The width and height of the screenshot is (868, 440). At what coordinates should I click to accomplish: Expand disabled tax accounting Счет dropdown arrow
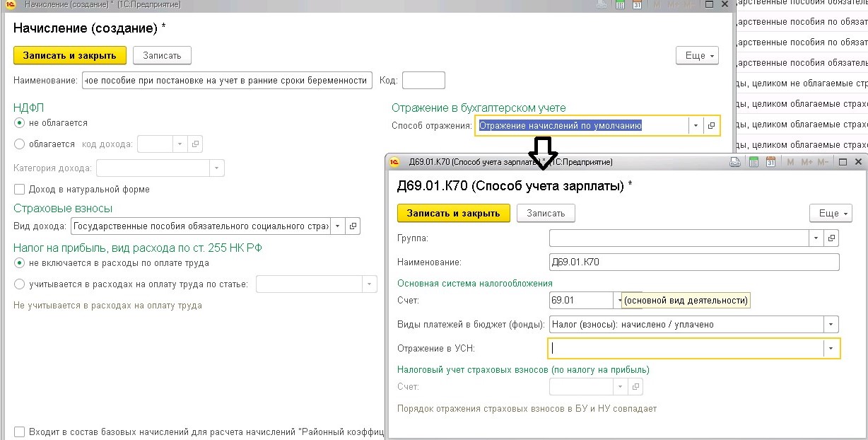click(x=620, y=387)
